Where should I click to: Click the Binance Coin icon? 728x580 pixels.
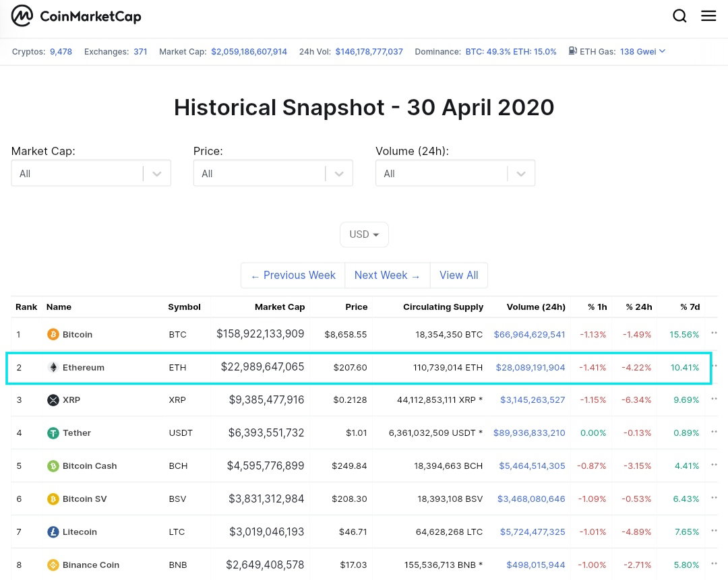(53, 565)
